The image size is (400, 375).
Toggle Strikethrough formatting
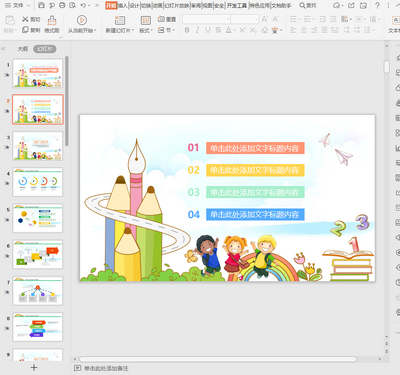click(218, 30)
